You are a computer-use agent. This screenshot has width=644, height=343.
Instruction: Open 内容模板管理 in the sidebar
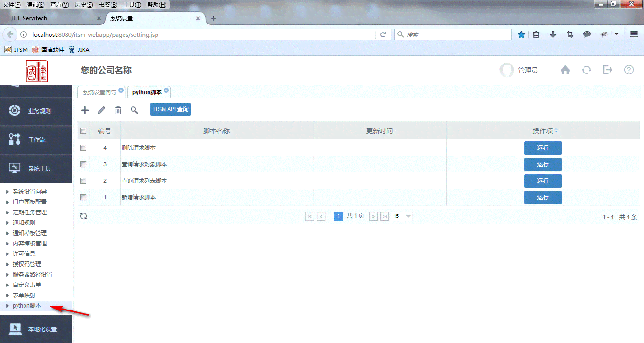29,244
